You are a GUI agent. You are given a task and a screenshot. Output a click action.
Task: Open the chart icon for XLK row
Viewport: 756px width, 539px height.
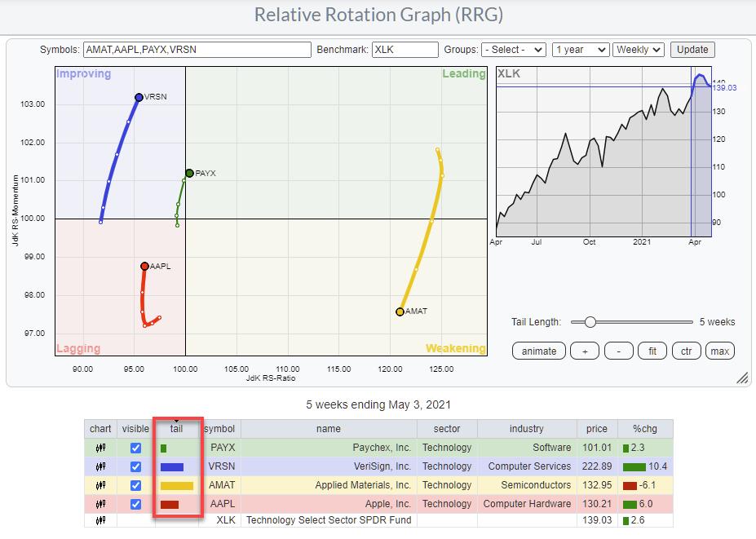coord(100,520)
